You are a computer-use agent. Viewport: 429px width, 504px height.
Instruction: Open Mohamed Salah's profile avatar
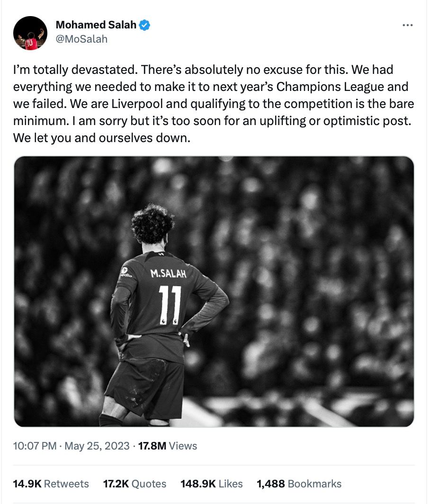click(x=30, y=33)
